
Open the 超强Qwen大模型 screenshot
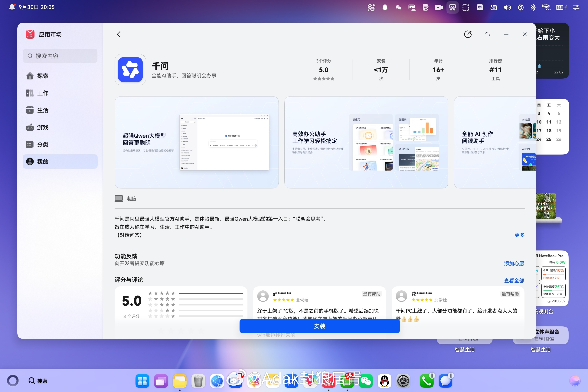pyautogui.click(x=197, y=142)
